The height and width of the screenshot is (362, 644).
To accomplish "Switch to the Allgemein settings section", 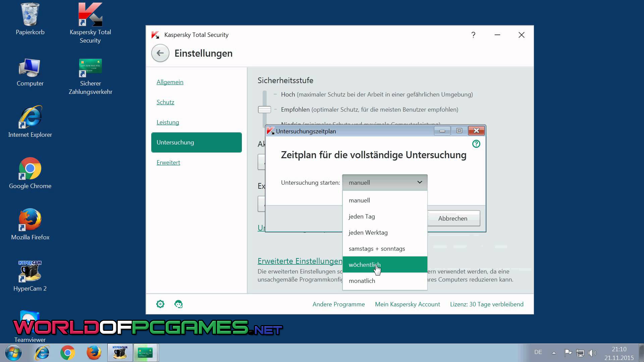I will [170, 82].
